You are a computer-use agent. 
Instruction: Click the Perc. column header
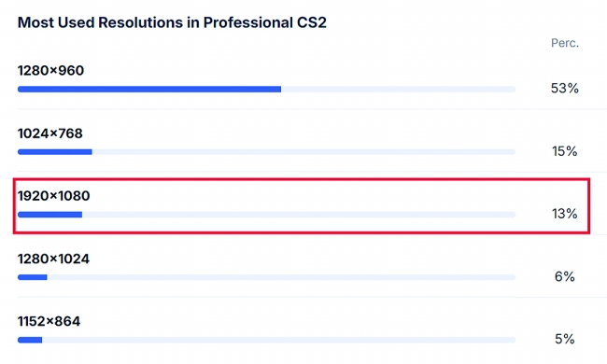coord(565,43)
